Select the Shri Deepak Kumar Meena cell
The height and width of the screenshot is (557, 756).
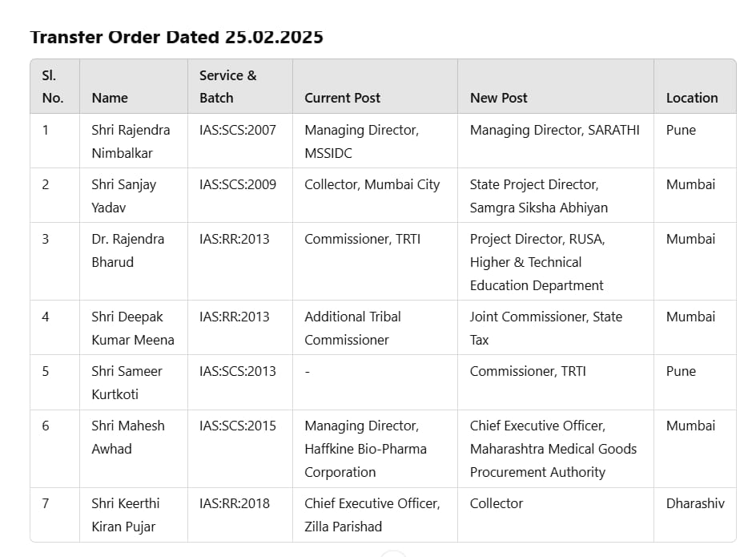132,328
